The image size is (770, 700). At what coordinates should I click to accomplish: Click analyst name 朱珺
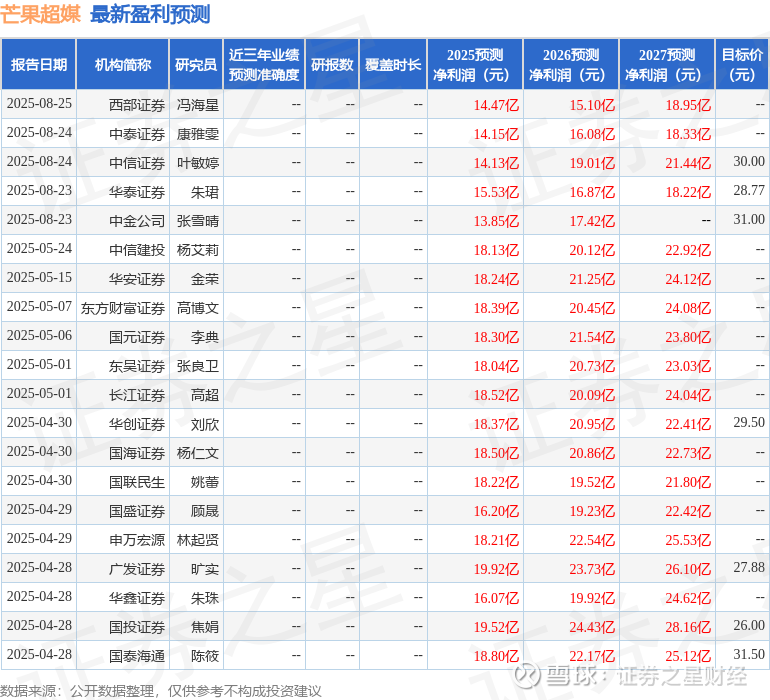(x=205, y=192)
